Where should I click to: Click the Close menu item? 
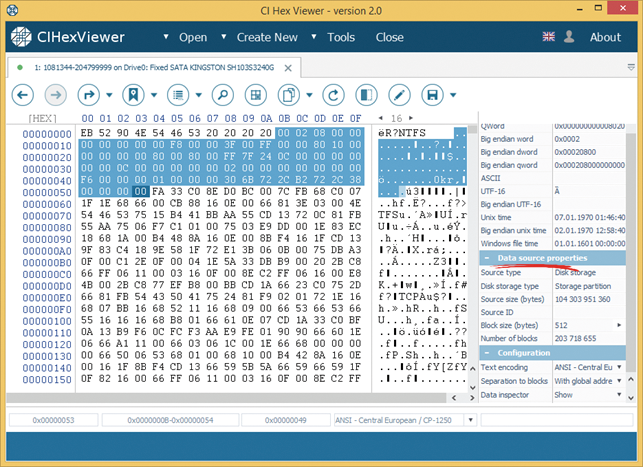coord(390,37)
